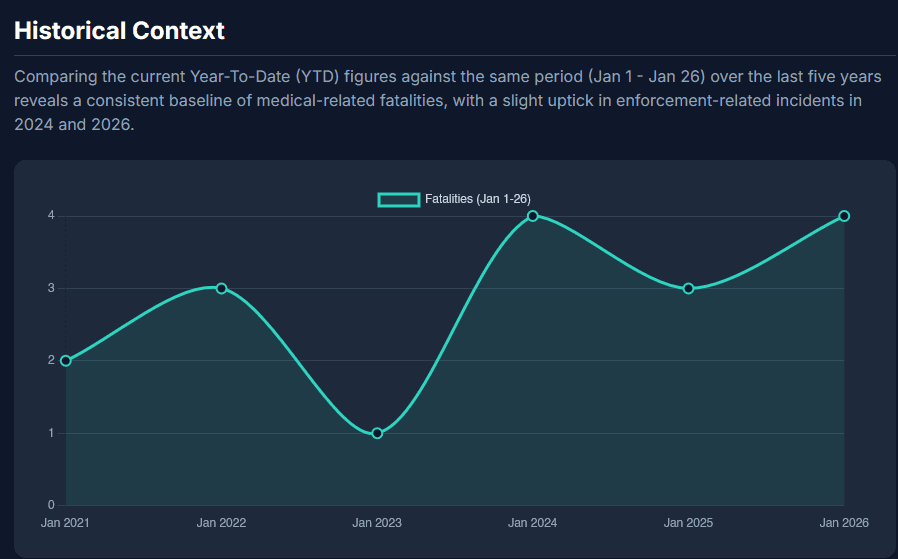The height and width of the screenshot is (559, 898).
Task: Click the y-axis label 0
Action: click(50, 505)
